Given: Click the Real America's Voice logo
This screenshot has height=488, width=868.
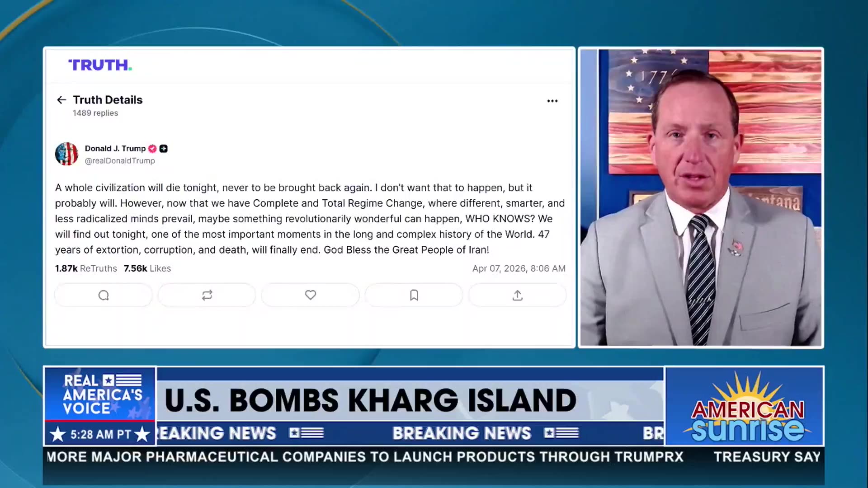Looking at the screenshot, I should click(100, 394).
